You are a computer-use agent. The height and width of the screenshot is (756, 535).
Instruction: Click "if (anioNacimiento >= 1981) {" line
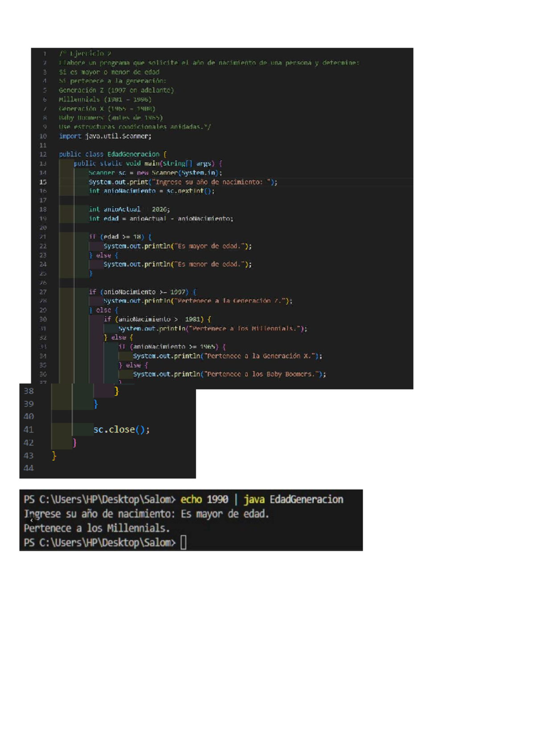(157, 319)
